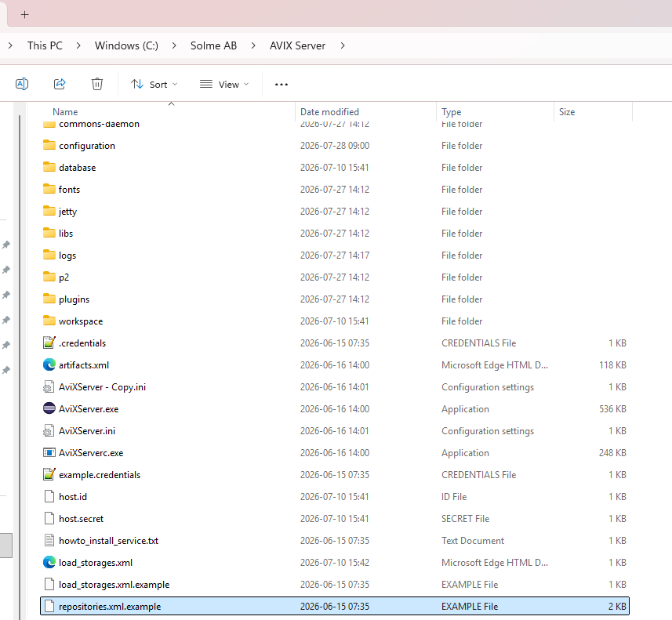Click the load_storages.xml.example file icon
672x620 pixels.
pyautogui.click(x=49, y=584)
